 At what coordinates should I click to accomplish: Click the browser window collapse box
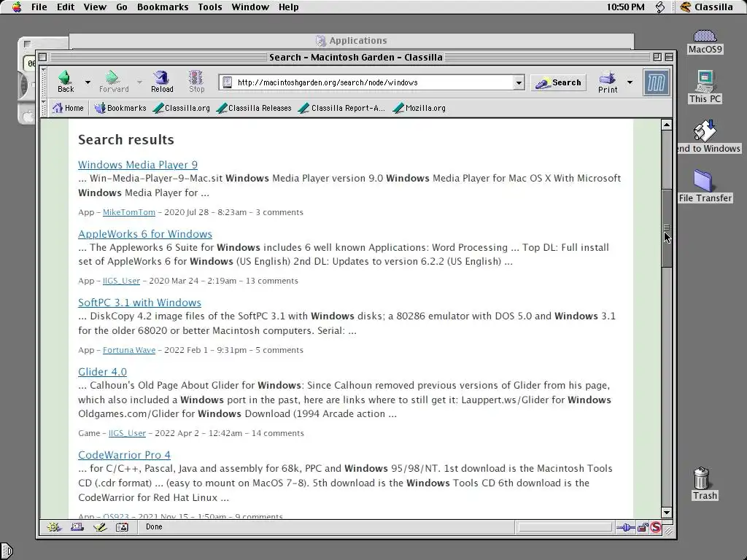pos(669,57)
